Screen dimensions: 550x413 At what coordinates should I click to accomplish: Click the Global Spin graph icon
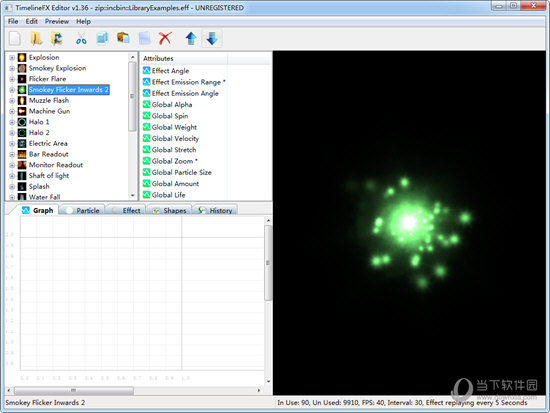point(147,115)
